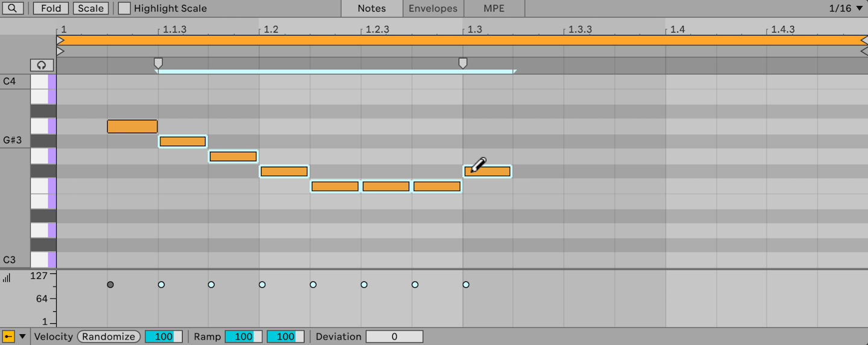The width and height of the screenshot is (868, 345).
Task: Open the 1/16 grid size dropdown
Action: tap(846, 8)
